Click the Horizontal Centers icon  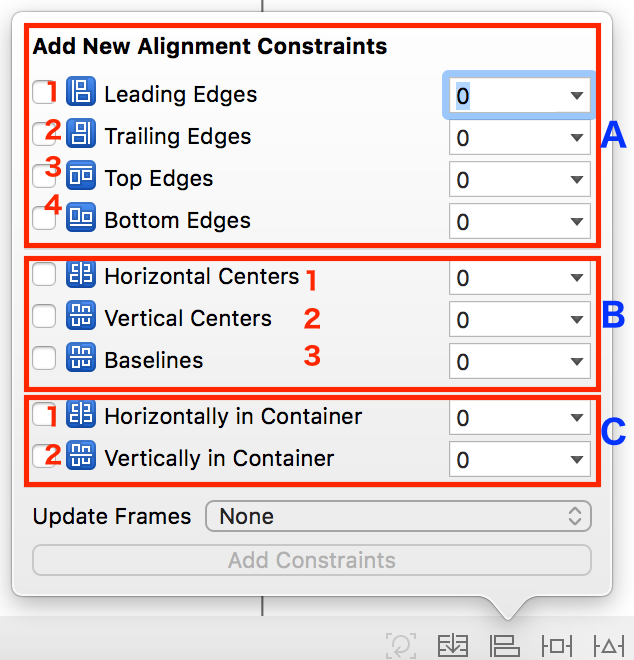click(x=80, y=276)
